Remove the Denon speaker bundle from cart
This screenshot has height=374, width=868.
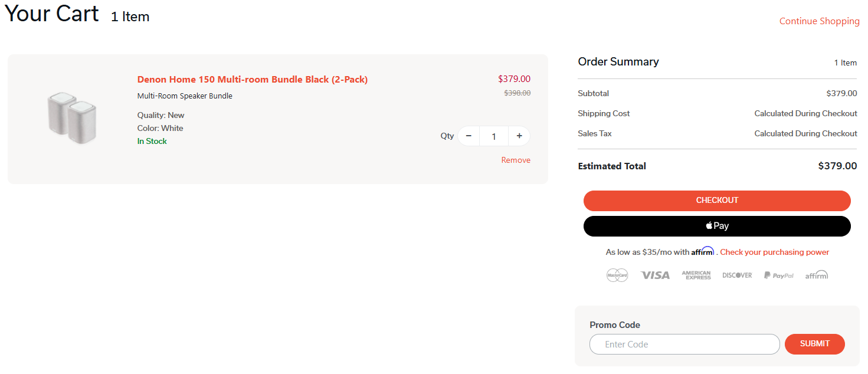click(x=516, y=160)
